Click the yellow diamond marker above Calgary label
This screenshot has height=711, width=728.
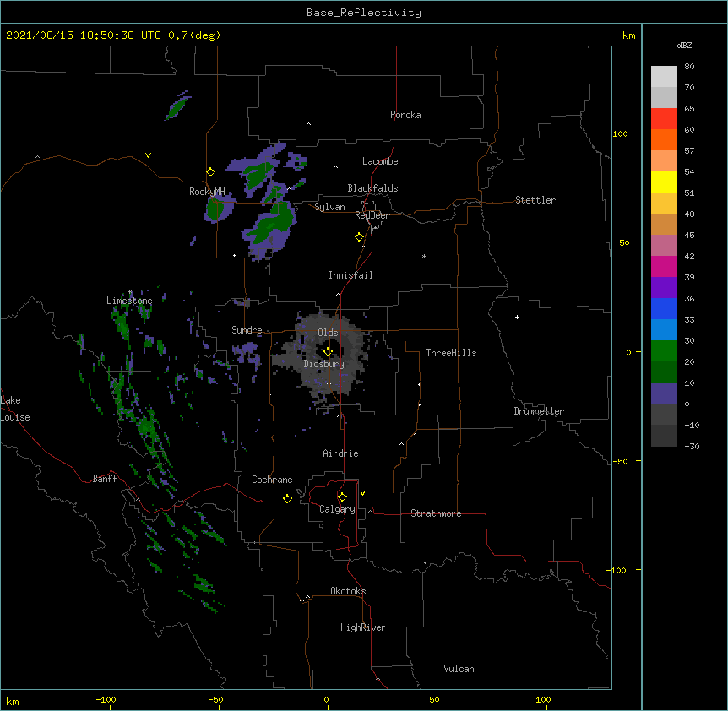click(x=342, y=497)
